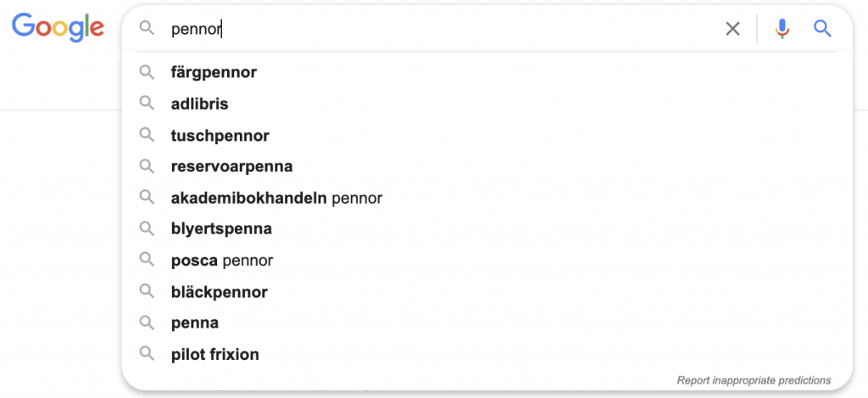Select the "posca pennor" suggestion
868x398 pixels.
pyautogui.click(x=222, y=261)
